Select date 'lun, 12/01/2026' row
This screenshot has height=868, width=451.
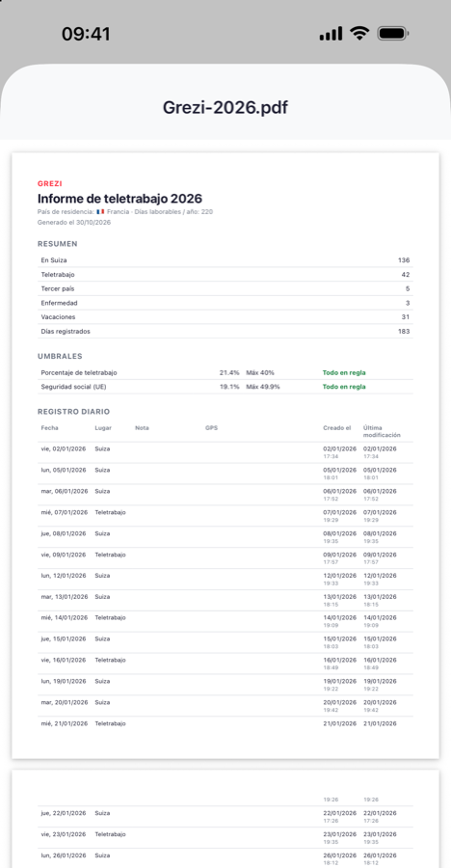[x=225, y=579]
